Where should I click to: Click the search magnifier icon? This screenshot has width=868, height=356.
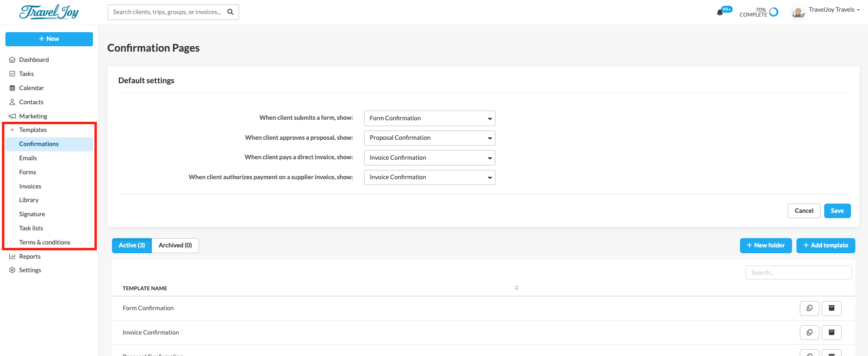pyautogui.click(x=230, y=12)
